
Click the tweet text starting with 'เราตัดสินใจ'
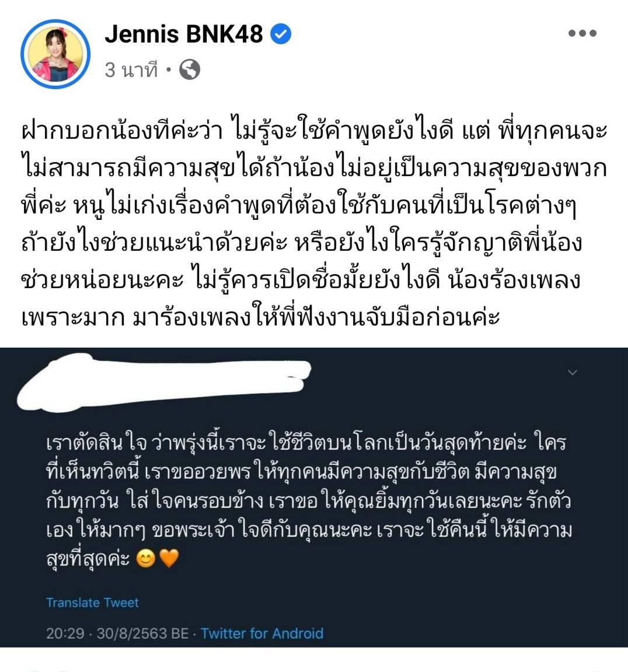(309, 500)
